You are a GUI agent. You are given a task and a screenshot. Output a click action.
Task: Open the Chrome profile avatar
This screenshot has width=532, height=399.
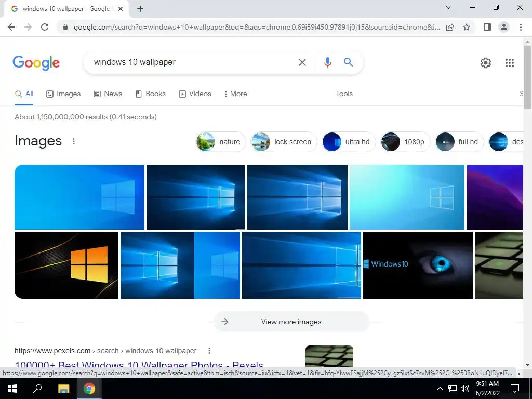pyautogui.click(x=504, y=27)
